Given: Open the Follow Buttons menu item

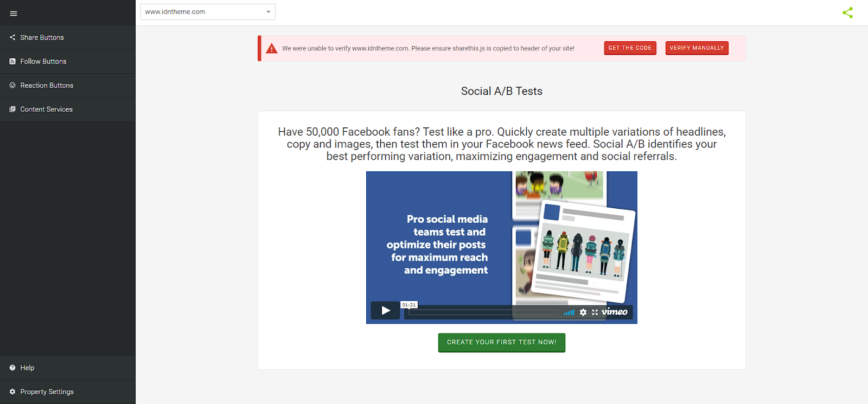Looking at the screenshot, I should click(67, 61).
